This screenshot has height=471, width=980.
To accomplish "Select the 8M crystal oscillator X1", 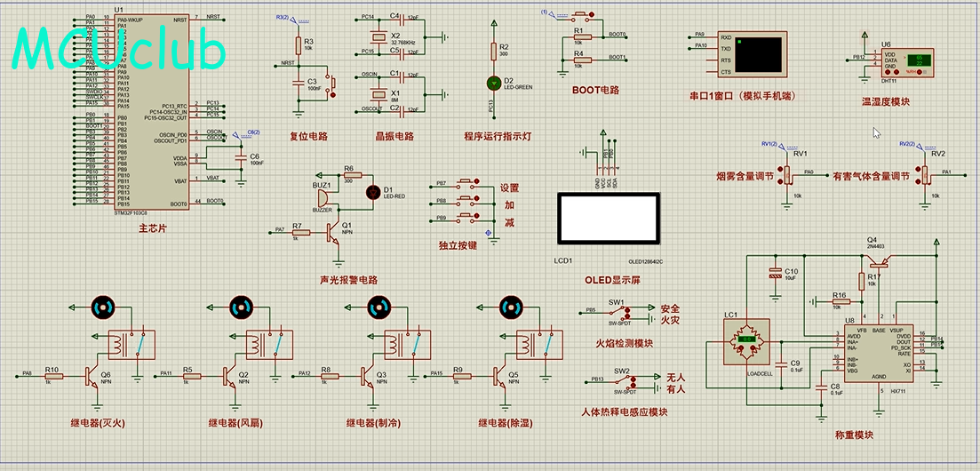I will tap(378, 94).
